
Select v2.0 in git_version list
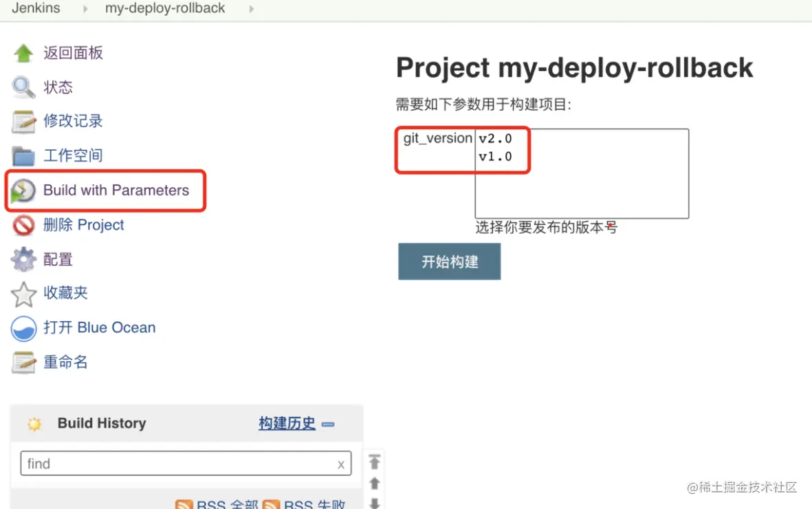click(495, 139)
